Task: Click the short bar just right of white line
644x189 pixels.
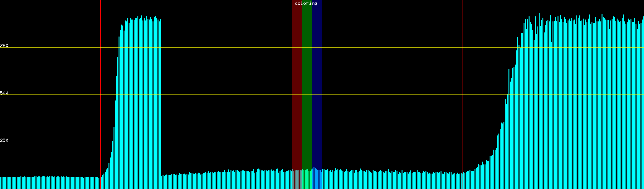Action: 162,182
